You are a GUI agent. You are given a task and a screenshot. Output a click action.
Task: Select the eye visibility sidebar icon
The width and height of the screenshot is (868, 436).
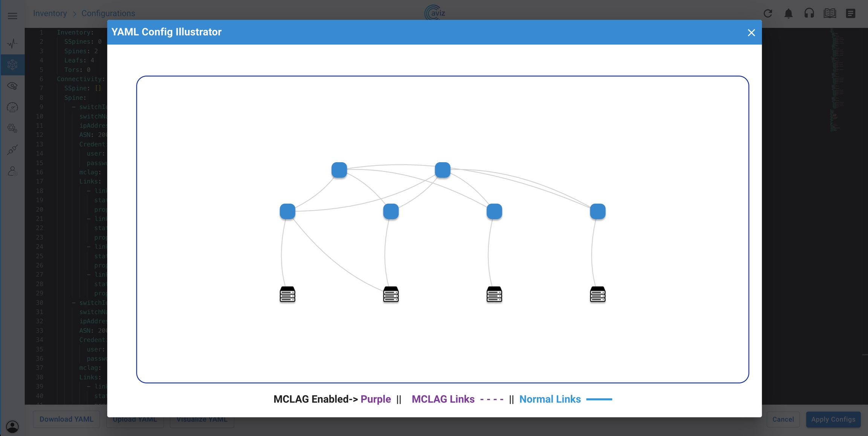[x=12, y=86]
